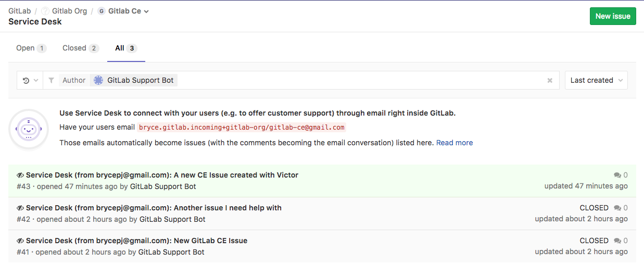The image size is (644, 264).
Task: Click the comments bubble icon on issue #41
Action: (x=617, y=241)
